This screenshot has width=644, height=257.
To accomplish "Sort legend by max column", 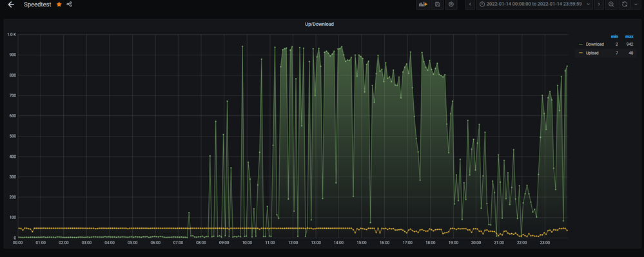I will pyautogui.click(x=629, y=37).
